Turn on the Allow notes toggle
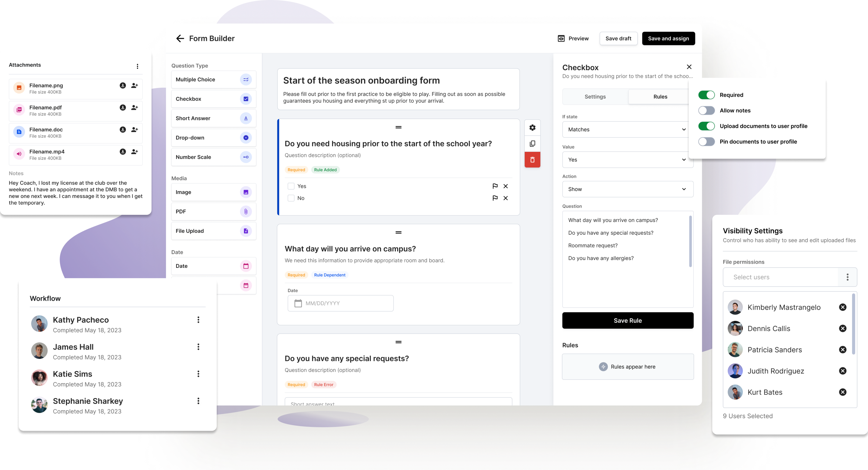Viewport: 868px width, 470px height. (x=706, y=111)
